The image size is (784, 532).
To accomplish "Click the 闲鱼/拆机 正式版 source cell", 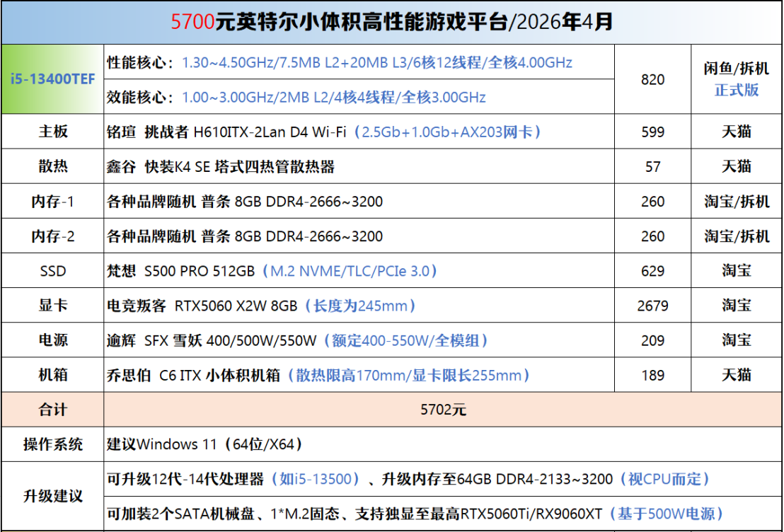I will 736,79.
